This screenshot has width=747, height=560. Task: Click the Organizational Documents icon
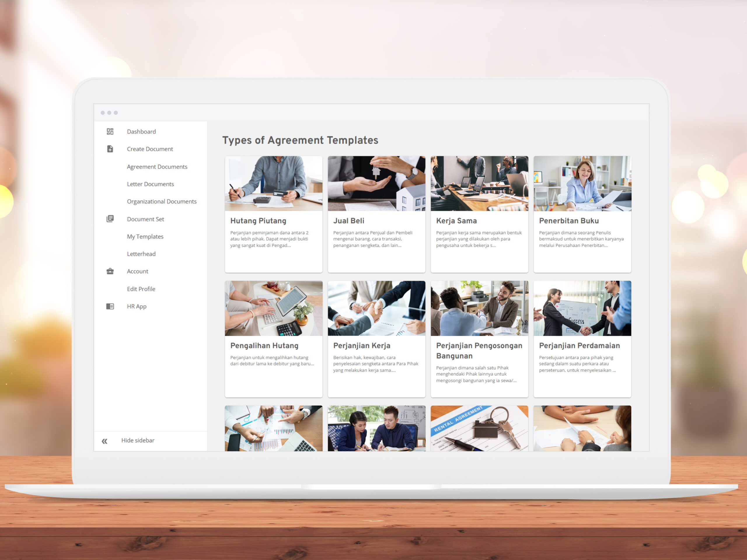coord(162,202)
